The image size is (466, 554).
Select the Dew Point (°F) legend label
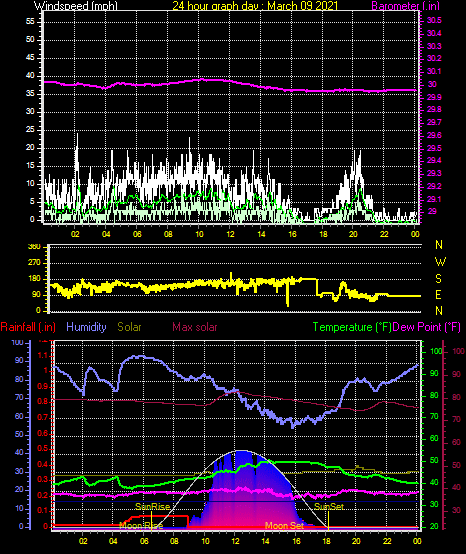point(426,327)
